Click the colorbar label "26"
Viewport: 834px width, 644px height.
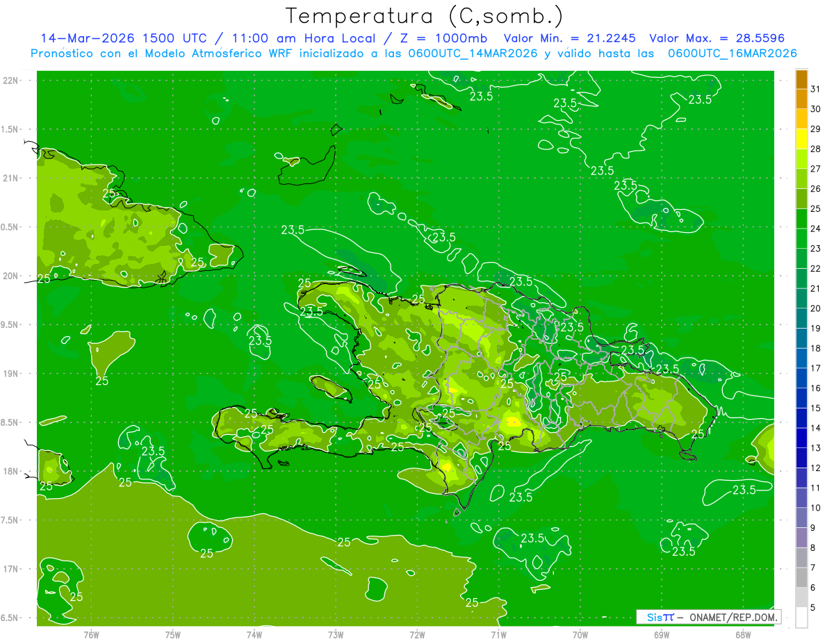click(x=816, y=189)
